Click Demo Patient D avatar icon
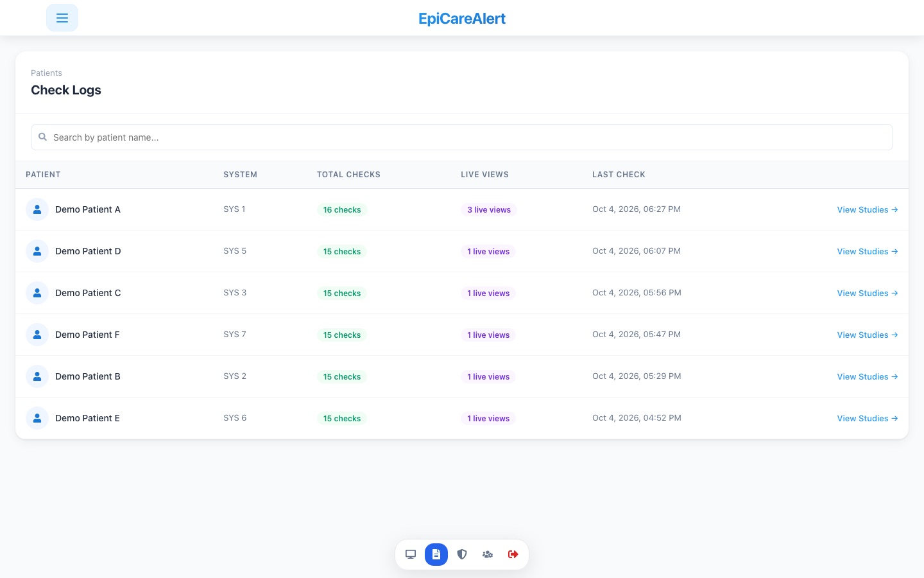 click(x=37, y=251)
